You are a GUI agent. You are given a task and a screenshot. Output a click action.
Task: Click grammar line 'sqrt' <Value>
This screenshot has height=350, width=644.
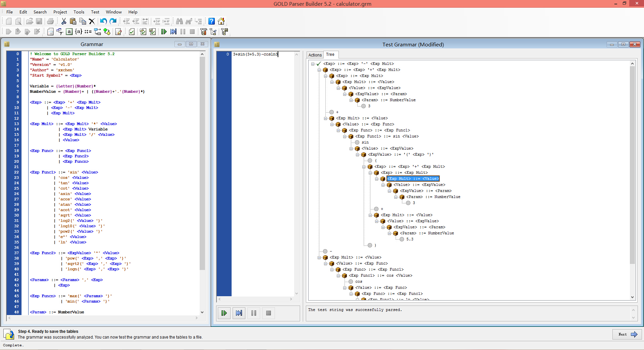point(75,215)
